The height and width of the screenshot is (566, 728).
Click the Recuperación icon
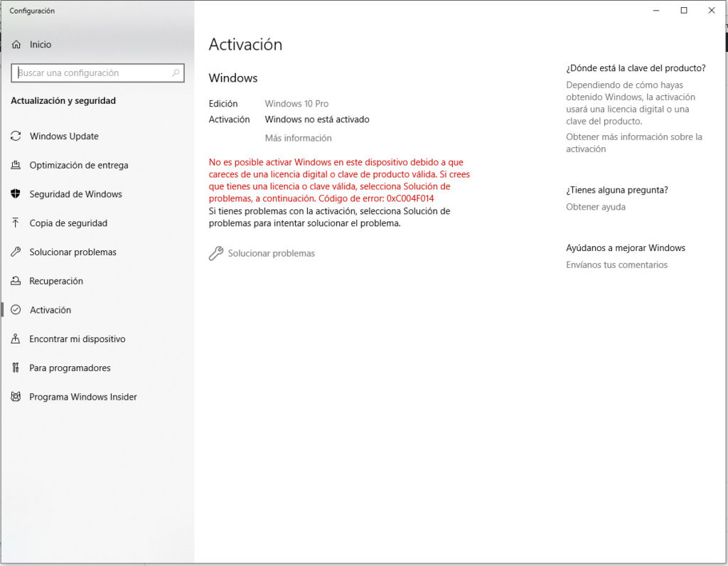[16, 281]
